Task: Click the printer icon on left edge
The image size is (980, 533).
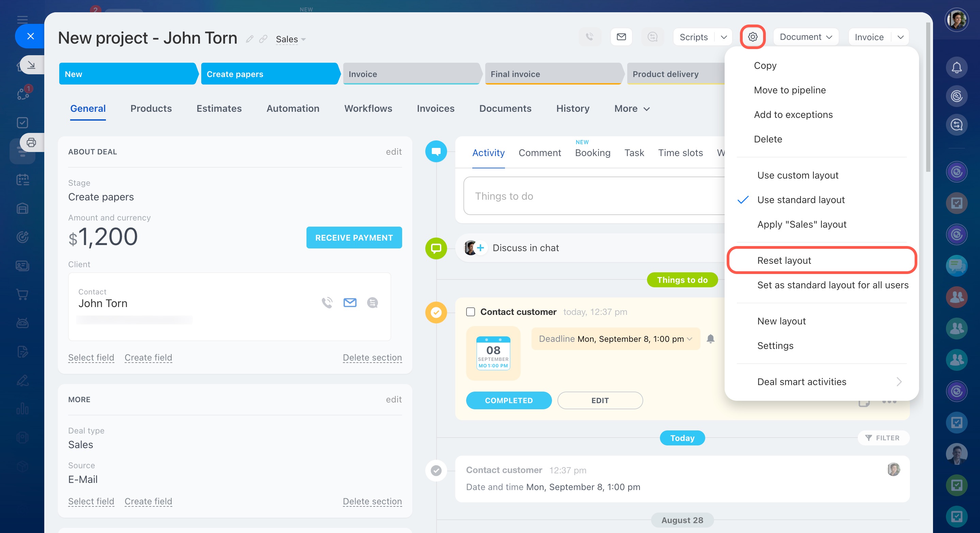Action: tap(31, 142)
